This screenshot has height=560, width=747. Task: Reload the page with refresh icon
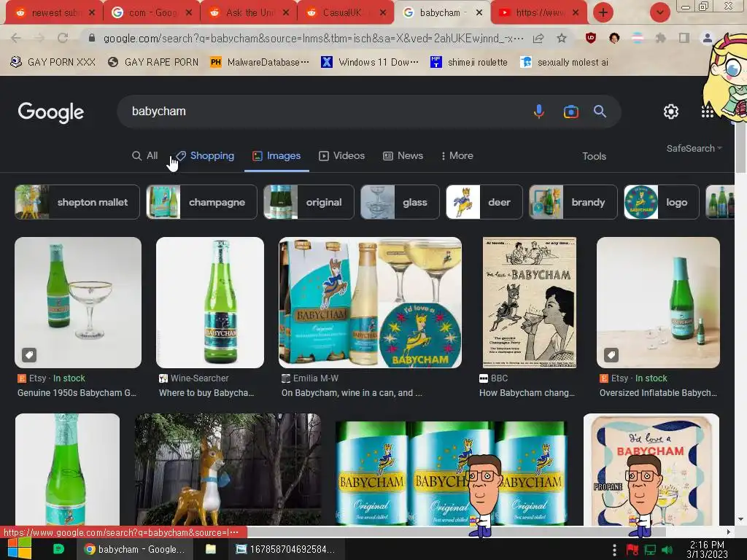coord(63,38)
